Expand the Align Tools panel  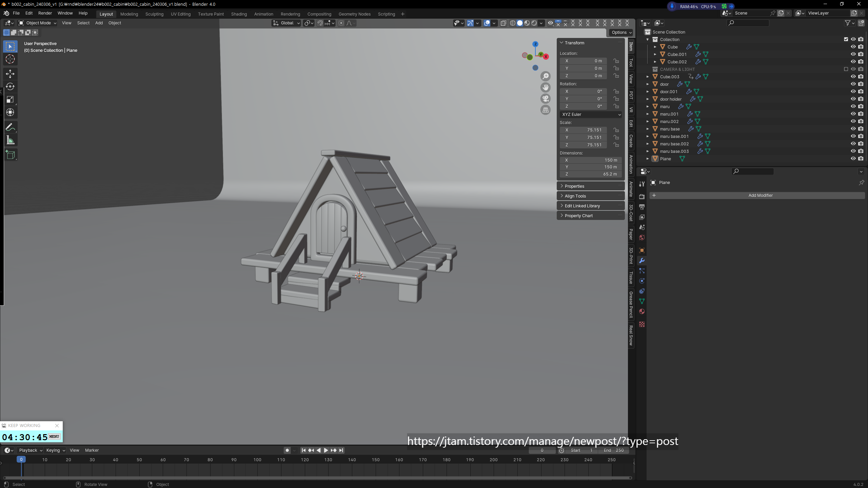[x=575, y=196]
